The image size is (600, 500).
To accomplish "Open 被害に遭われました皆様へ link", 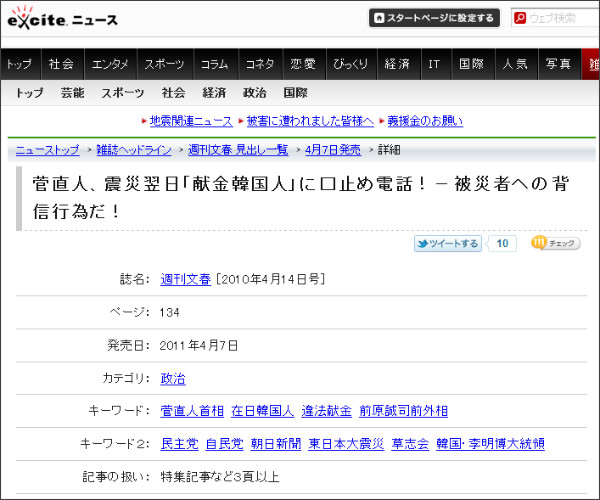I will pos(310,121).
